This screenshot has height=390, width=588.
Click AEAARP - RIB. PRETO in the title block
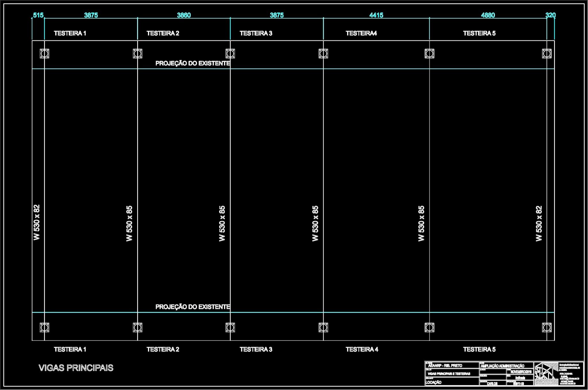click(x=445, y=366)
